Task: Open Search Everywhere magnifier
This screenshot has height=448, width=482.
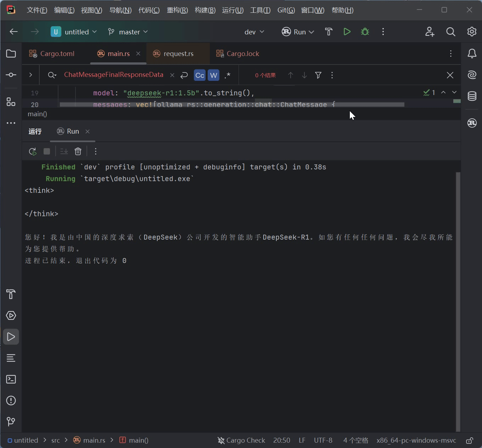Action: point(451,32)
